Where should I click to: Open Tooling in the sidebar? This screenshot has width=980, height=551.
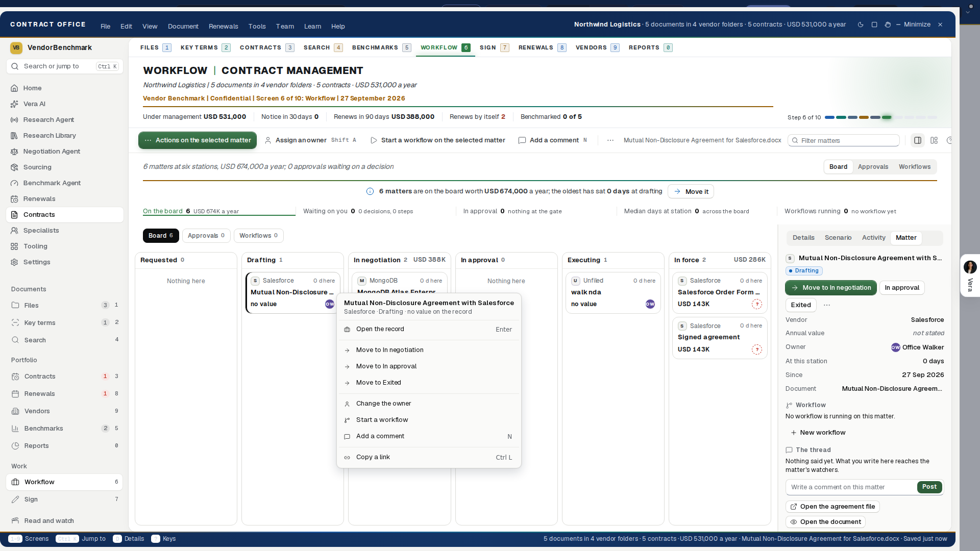(64, 246)
